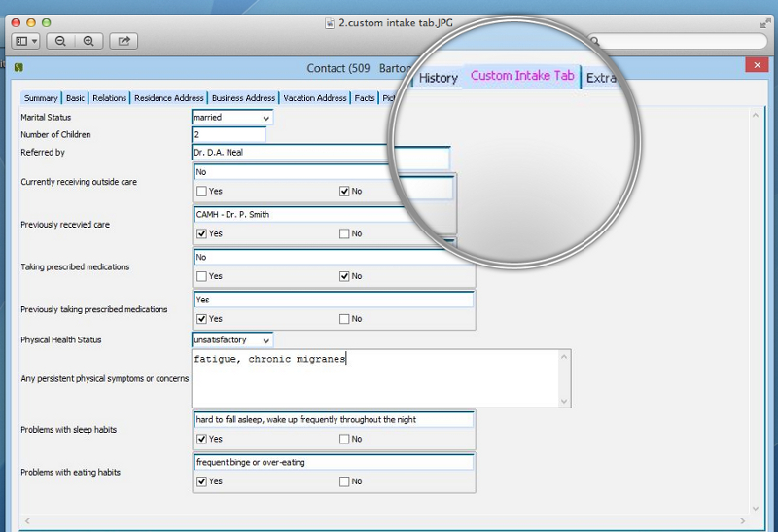Check No for Problems with sleep habits
This screenshot has height=532, width=778.
coord(344,440)
